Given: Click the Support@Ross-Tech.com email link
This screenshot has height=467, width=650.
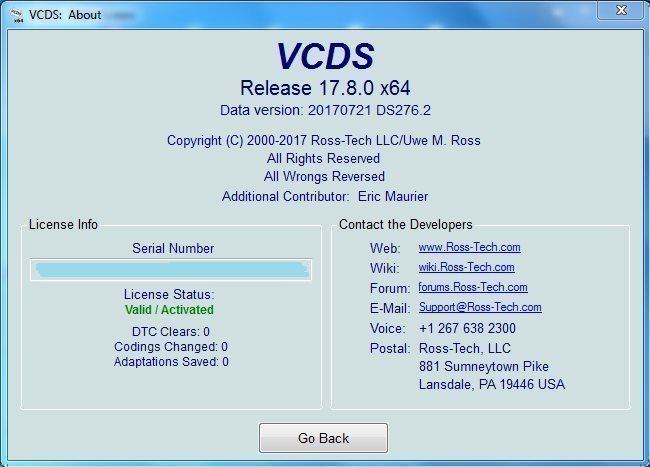Looking at the screenshot, I should pyautogui.click(x=480, y=307).
